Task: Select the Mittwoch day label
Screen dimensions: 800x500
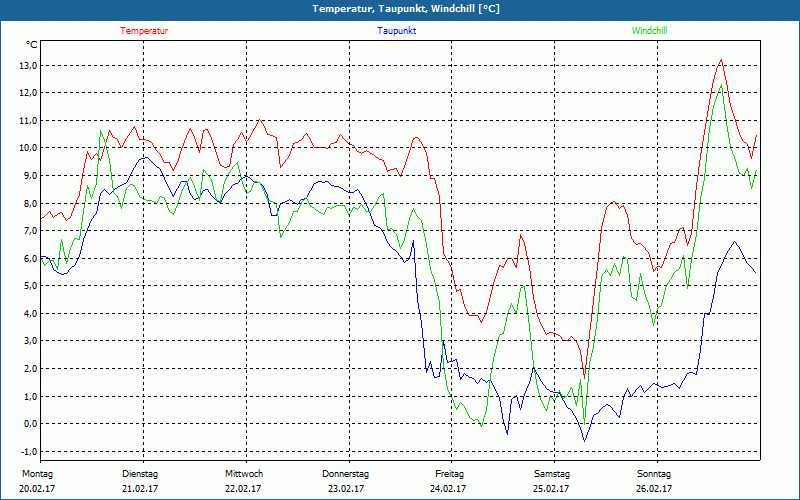Action: pos(244,474)
